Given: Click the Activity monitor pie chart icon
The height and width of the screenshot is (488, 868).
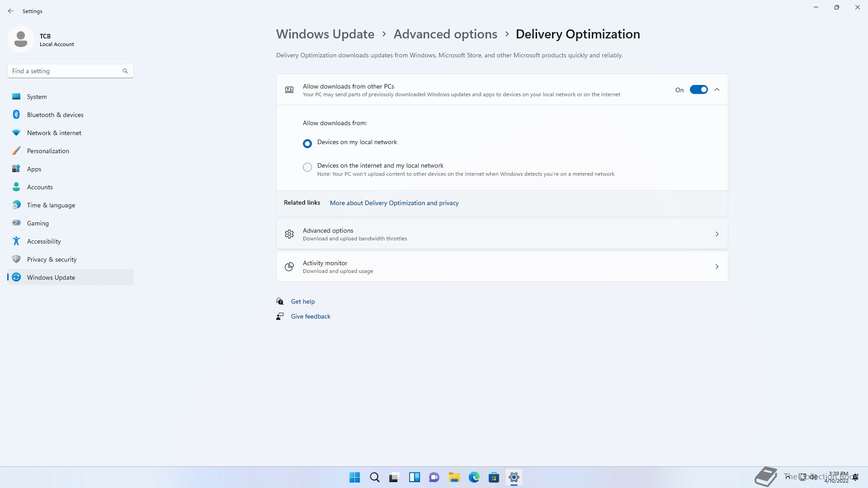Looking at the screenshot, I should pos(289,267).
